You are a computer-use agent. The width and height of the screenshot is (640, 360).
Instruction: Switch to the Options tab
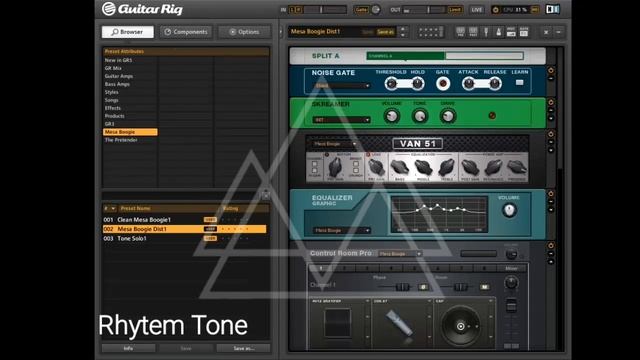coord(244,32)
